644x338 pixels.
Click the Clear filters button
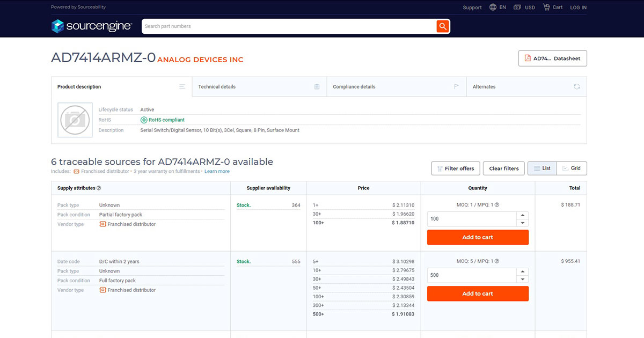(x=504, y=168)
